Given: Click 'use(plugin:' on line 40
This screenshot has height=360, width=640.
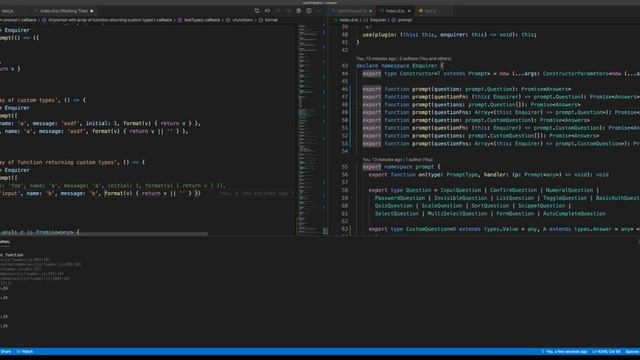Looking at the screenshot, I should (x=380, y=35).
